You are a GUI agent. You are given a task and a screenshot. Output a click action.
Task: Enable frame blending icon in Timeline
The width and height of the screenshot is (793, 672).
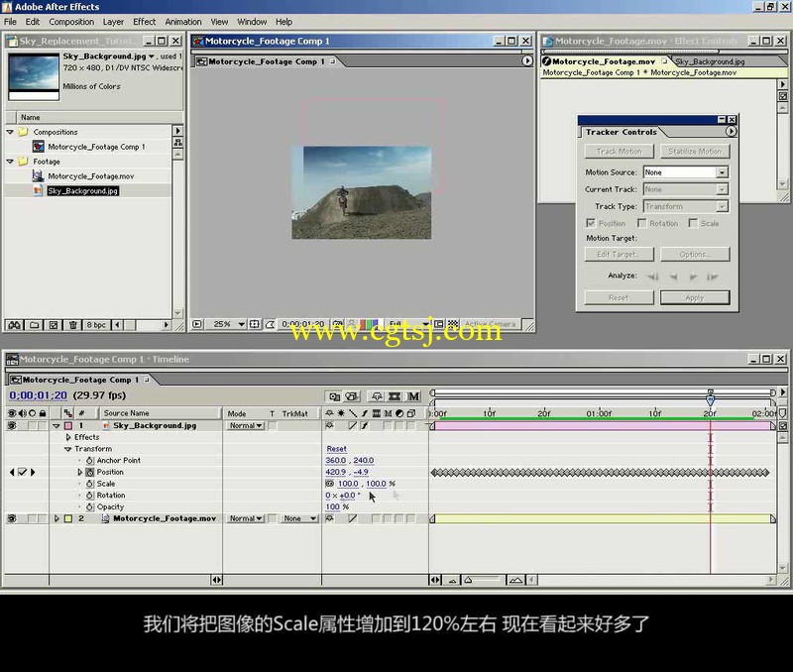click(x=395, y=396)
